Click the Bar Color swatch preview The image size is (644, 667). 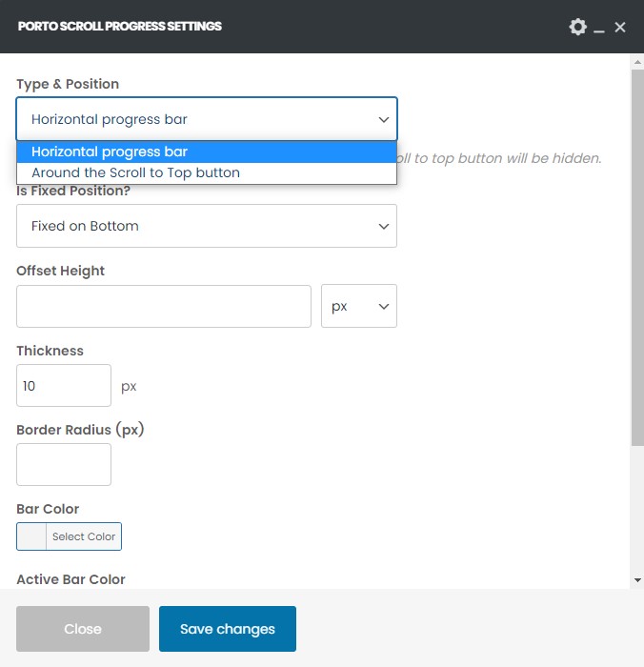coord(31,536)
